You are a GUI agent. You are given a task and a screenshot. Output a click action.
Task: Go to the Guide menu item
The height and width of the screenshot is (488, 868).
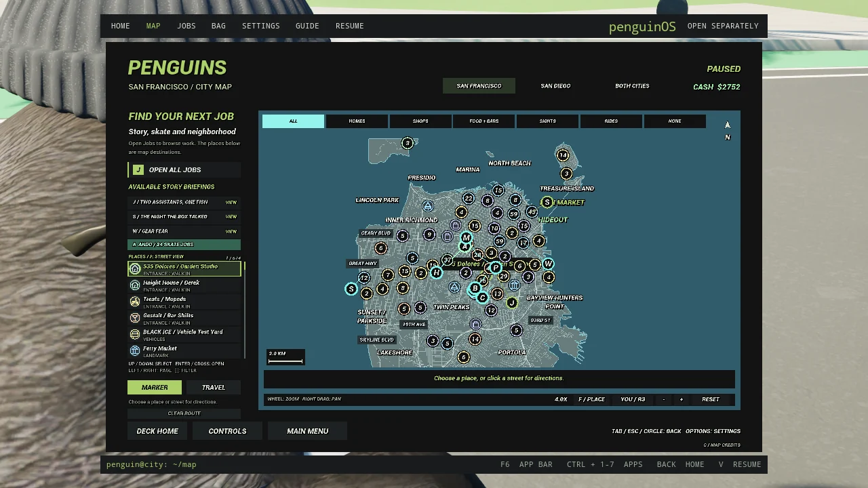[x=307, y=26]
